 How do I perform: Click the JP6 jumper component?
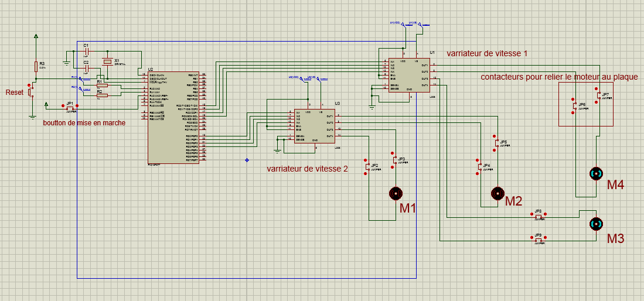575,105
